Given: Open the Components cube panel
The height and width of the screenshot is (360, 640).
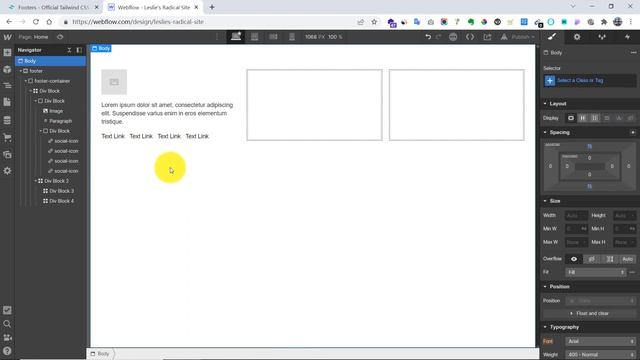Looking at the screenshot, I should [x=7, y=69].
